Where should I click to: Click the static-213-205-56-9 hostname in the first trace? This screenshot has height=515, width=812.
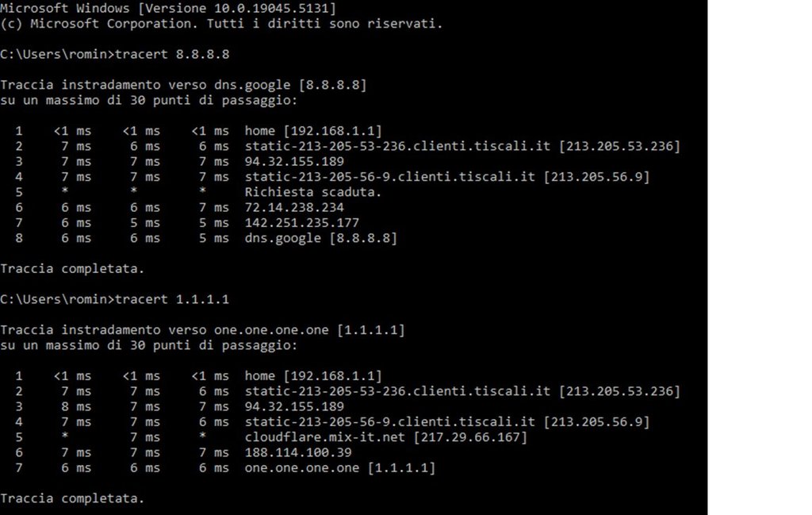[x=390, y=177]
